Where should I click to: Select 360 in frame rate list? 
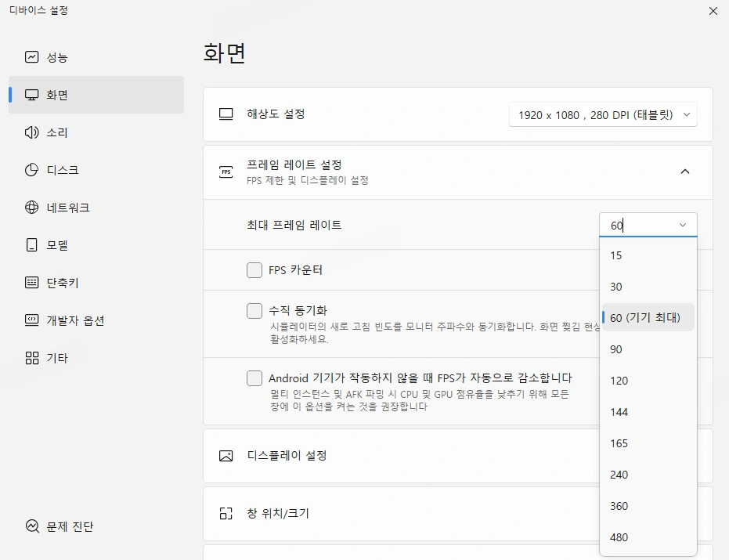[648, 506]
